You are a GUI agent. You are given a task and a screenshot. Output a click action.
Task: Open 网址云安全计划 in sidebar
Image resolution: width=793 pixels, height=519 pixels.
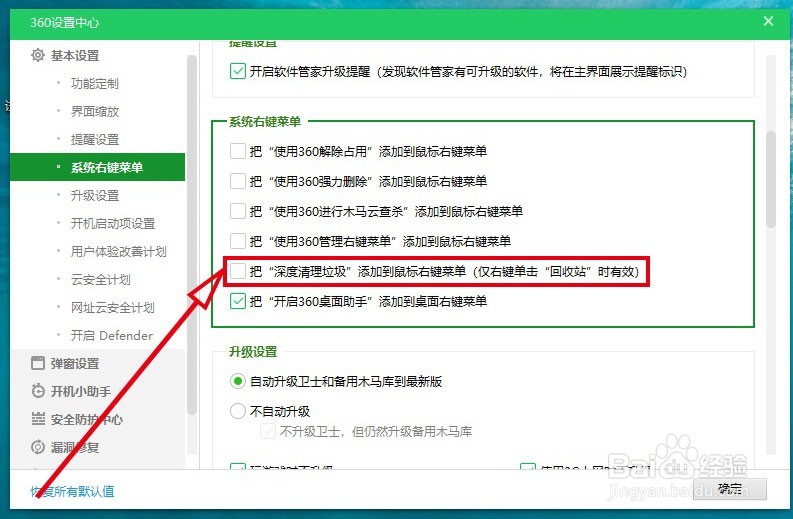(x=112, y=308)
